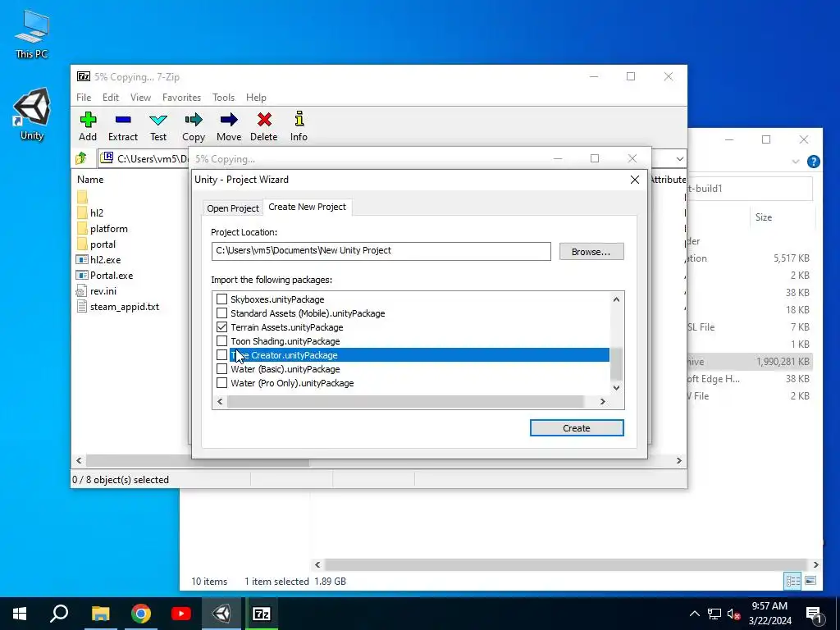This screenshot has width=840, height=630.
Task: Check the Skyboxes.unityPackage checkbox
Action: [221, 299]
